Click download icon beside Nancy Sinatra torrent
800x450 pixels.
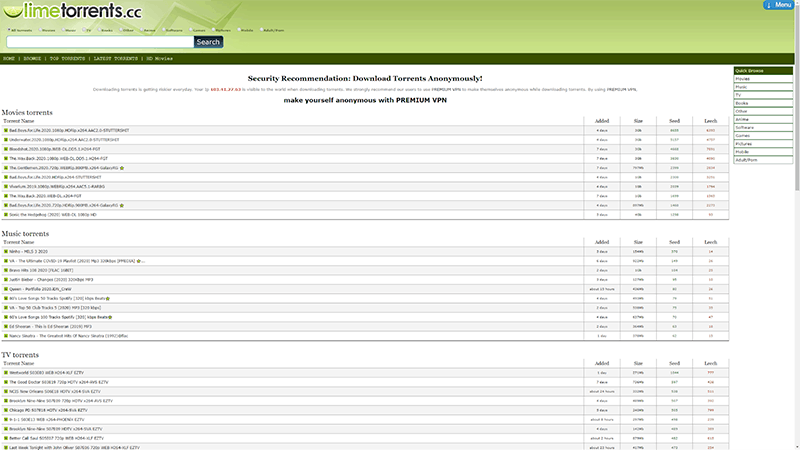coord(6,336)
